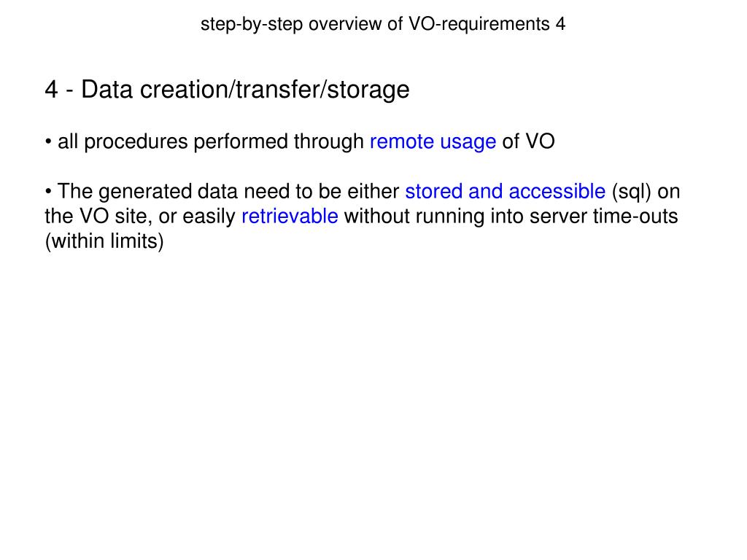Click the word 'easily' before retrievable

pos(209,217)
